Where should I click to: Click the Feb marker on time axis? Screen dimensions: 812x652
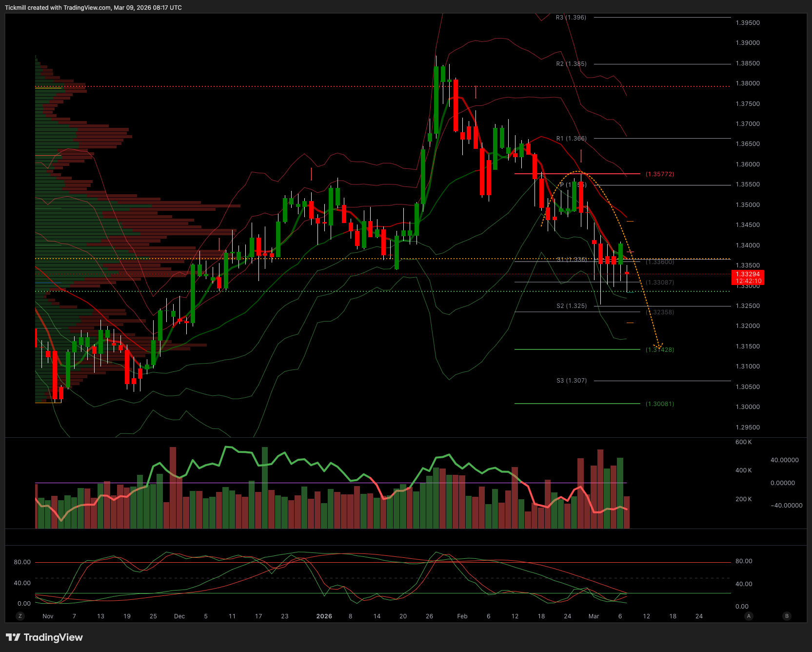pos(462,616)
